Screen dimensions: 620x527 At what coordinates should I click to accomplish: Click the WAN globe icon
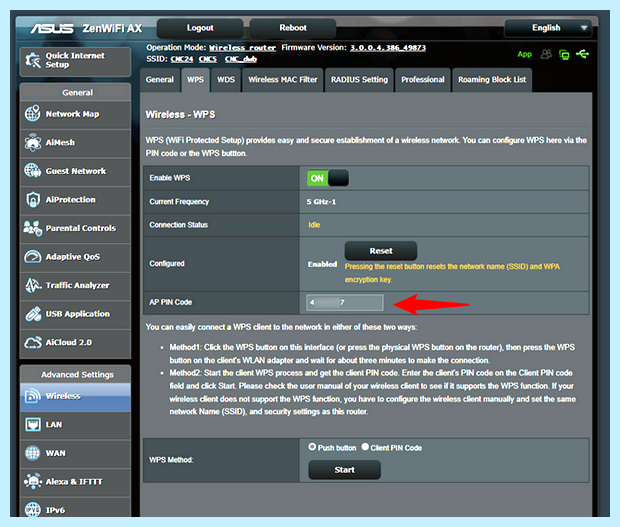tap(32, 453)
